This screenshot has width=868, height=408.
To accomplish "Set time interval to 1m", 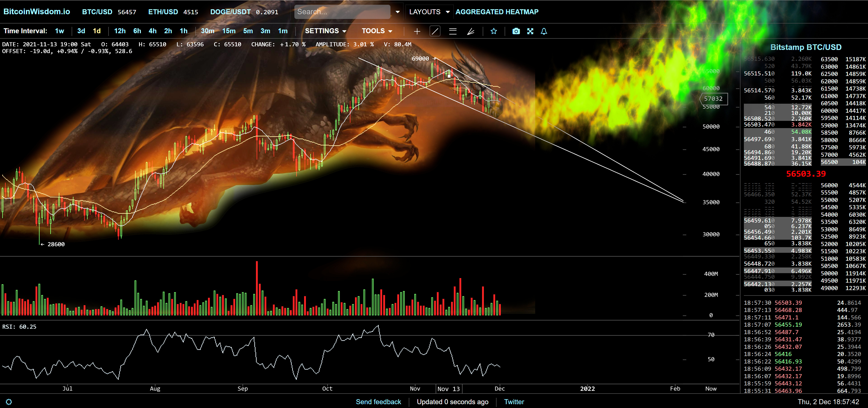I will [283, 31].
